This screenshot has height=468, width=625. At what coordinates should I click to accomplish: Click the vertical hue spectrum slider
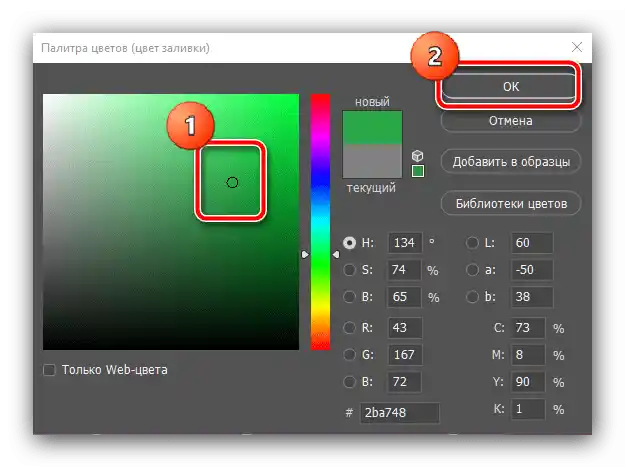[320, 222]
